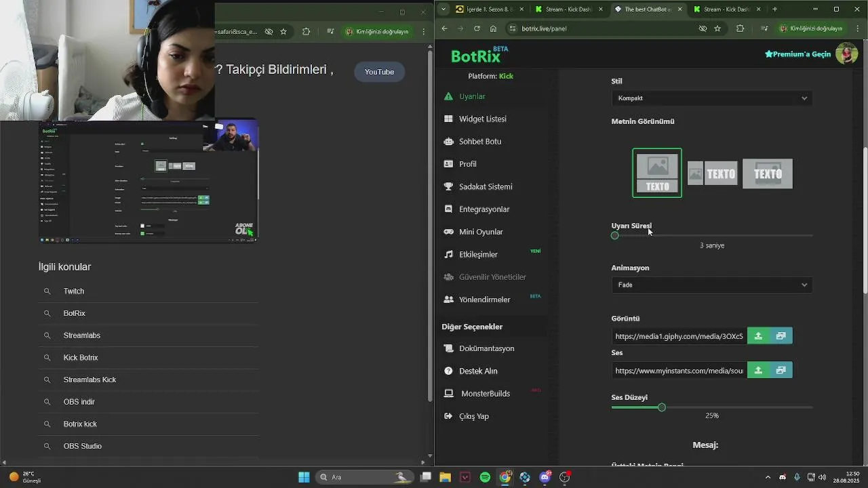Open Widget Listesi in BotRix sidebar

(x=482, y=119)
